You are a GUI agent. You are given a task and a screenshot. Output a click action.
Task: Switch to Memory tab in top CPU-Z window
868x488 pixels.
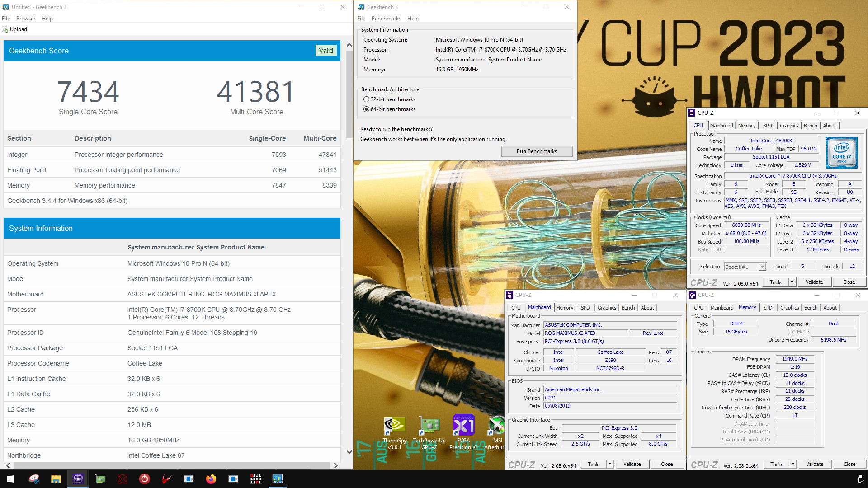[x=746, y=126]
